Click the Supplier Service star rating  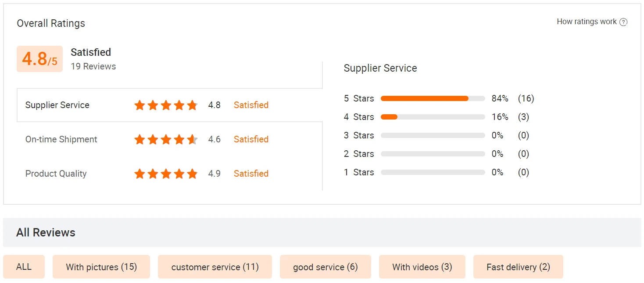(166, 105)
